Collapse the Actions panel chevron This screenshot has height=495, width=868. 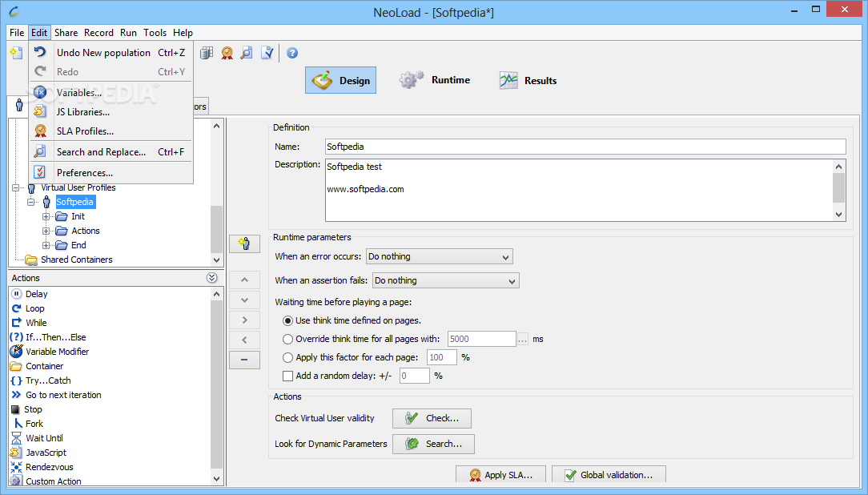[212, 278]
